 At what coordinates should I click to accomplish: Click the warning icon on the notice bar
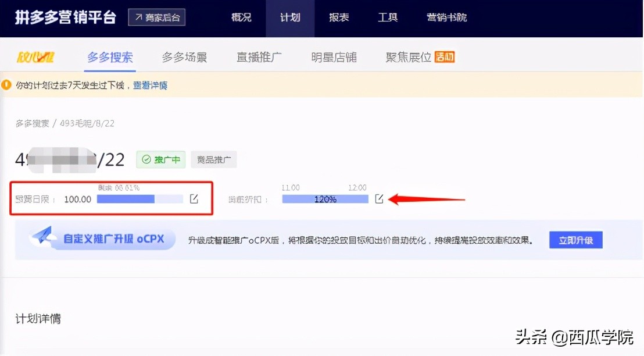(7, 84)
